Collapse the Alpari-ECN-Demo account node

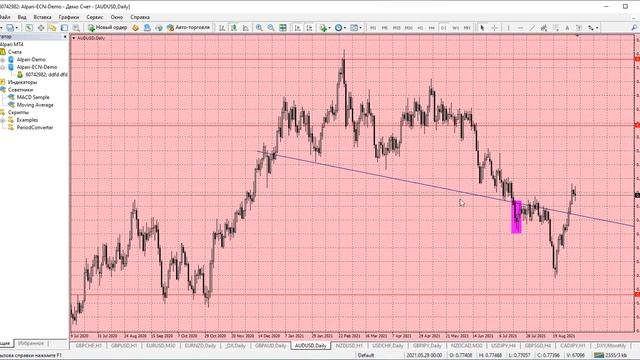tap(3, 67)
